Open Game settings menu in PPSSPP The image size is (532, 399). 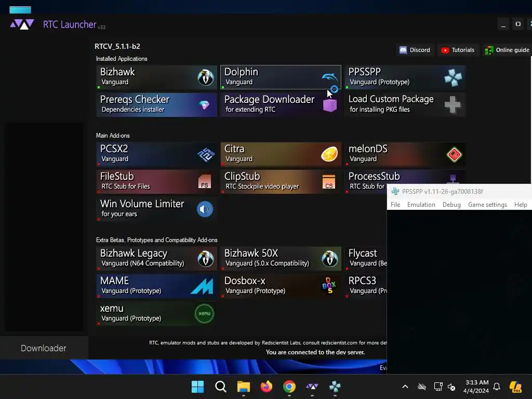(487, 205)
